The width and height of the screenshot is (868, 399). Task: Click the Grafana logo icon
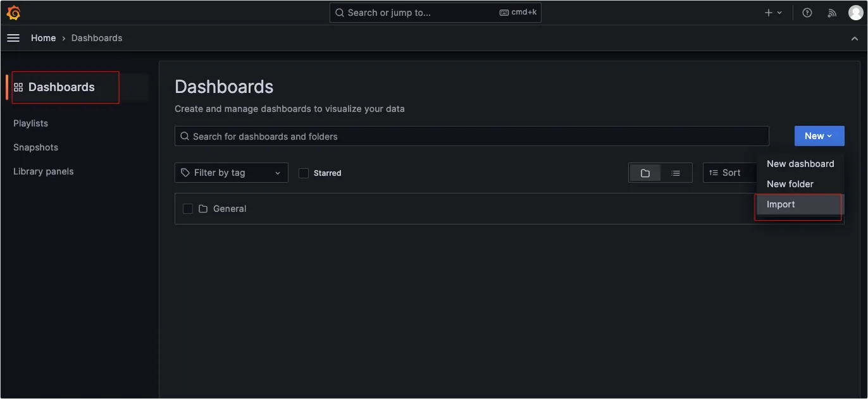pyautogui.click(x=13, y=13)
